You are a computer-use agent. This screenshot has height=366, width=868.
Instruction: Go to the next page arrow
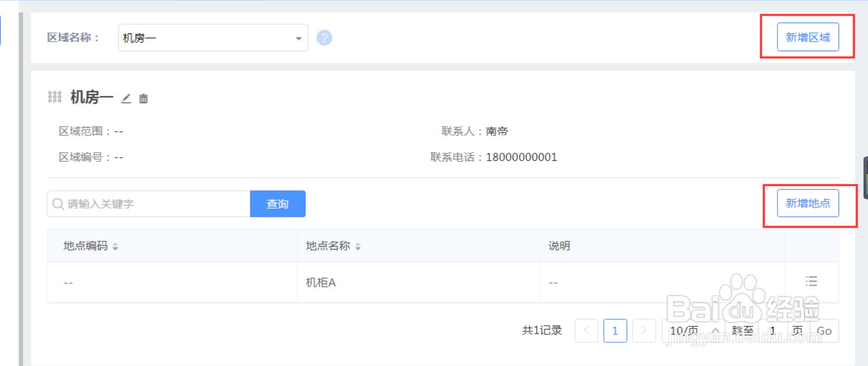coord(644,331)
